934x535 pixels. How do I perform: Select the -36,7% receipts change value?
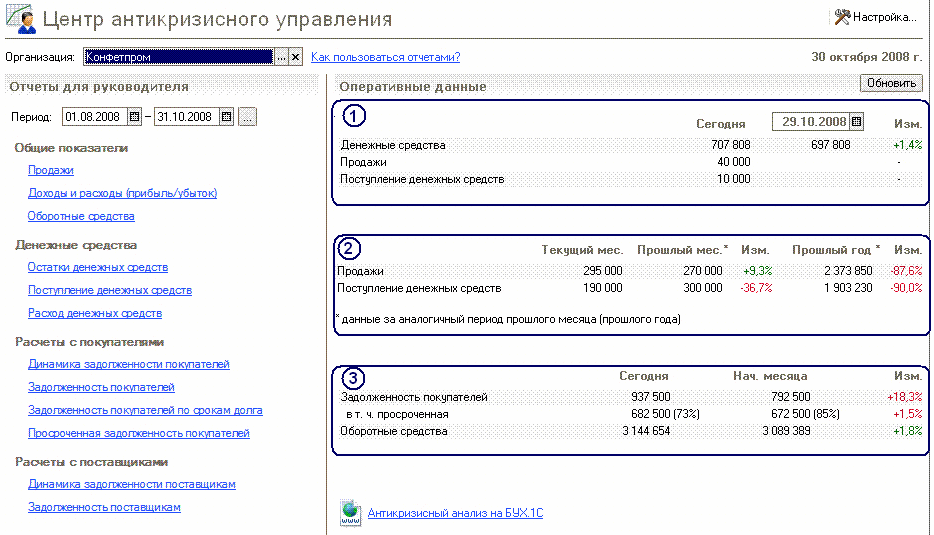(x=756, y=288)
